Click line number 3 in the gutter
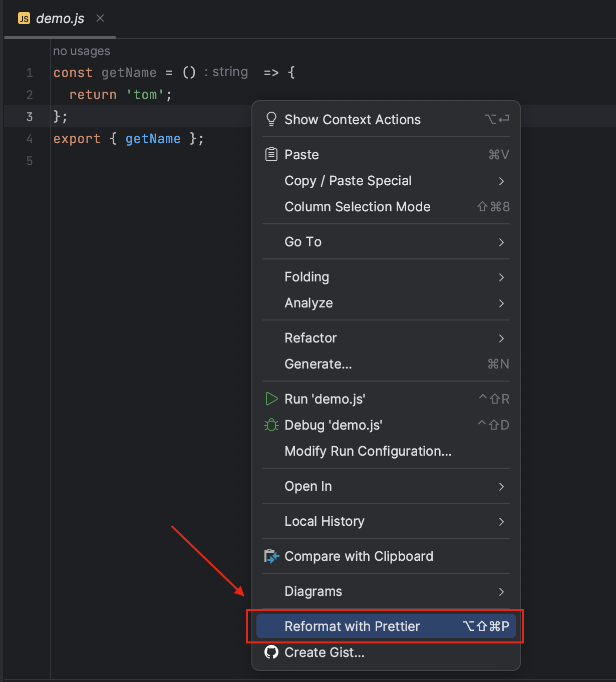 [x=30, y=117]
